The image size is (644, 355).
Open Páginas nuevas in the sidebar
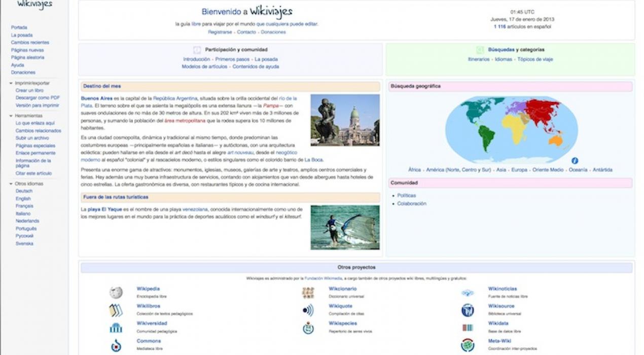coord(27,50)
